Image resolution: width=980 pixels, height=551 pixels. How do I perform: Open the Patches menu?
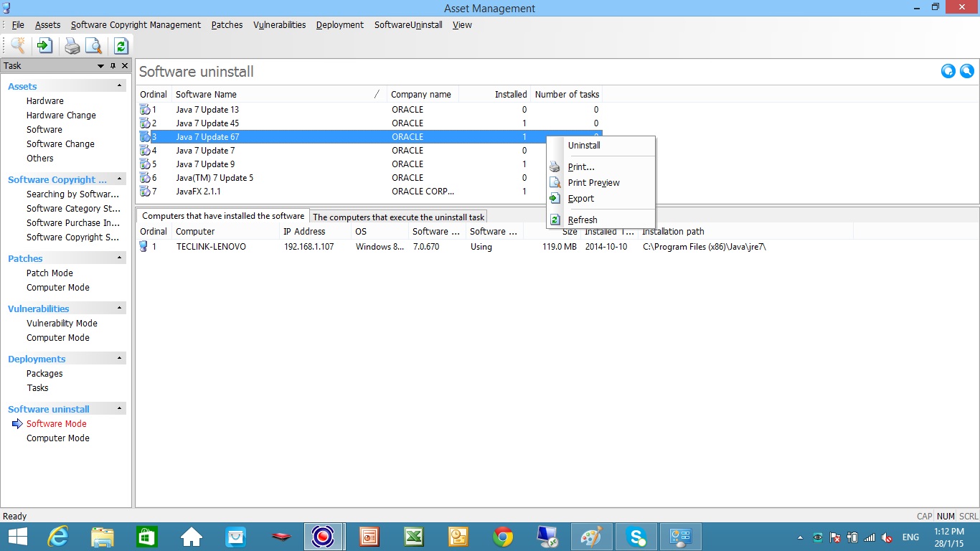227,24
